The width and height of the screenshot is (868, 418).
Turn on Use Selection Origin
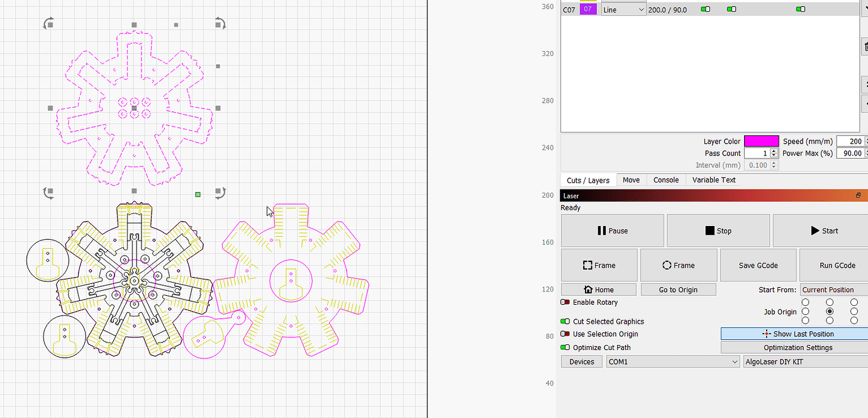pos(565,334)
